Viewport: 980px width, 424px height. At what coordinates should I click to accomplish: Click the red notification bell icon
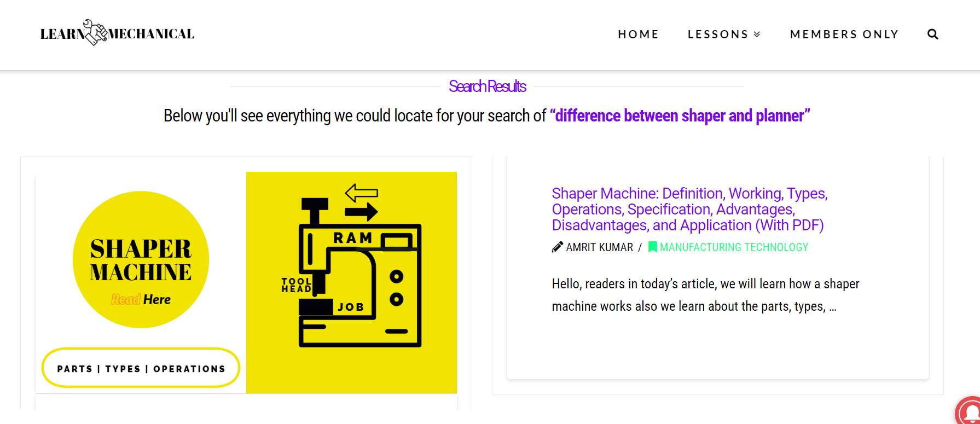(969, 411)
